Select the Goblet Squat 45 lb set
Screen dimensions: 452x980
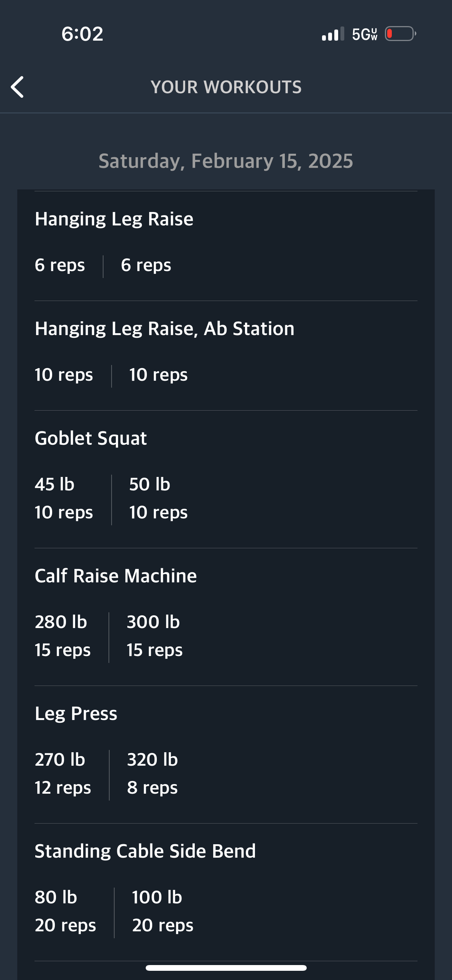64,498
